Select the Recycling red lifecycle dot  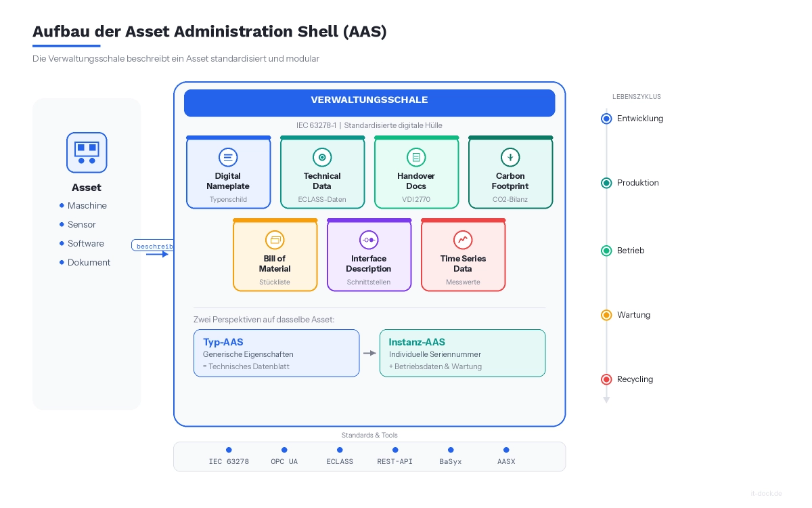click(606, 379)
